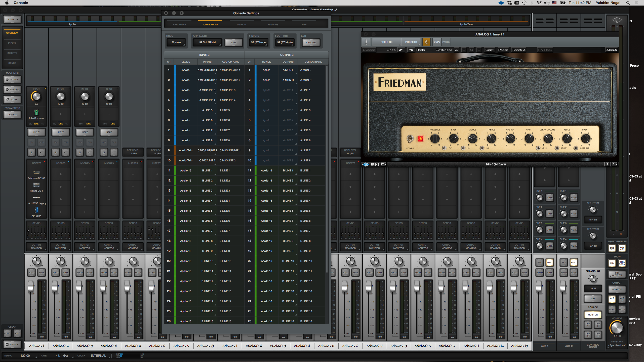The width and height of the screenshot is (644, 362).
Task: Adjust the MONITOR level knob
Action: 617,328
